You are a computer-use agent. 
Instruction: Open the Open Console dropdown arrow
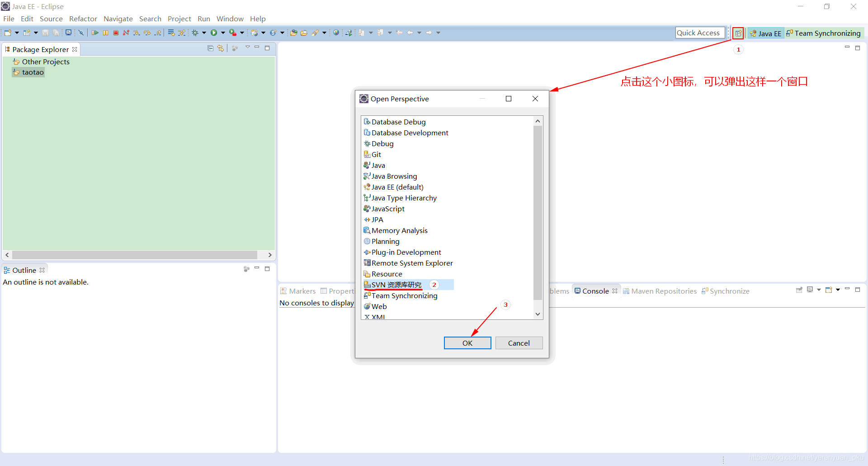[x=838, y=290]
